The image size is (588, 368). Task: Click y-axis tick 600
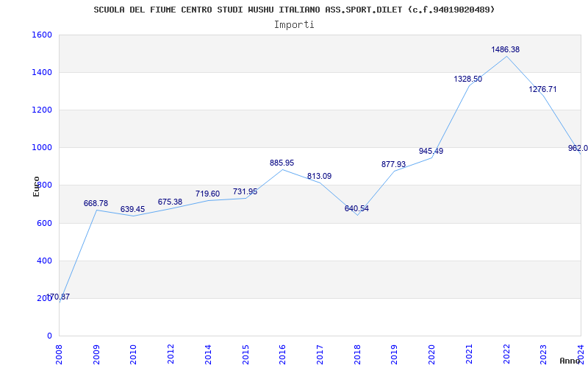pos(44,223)
